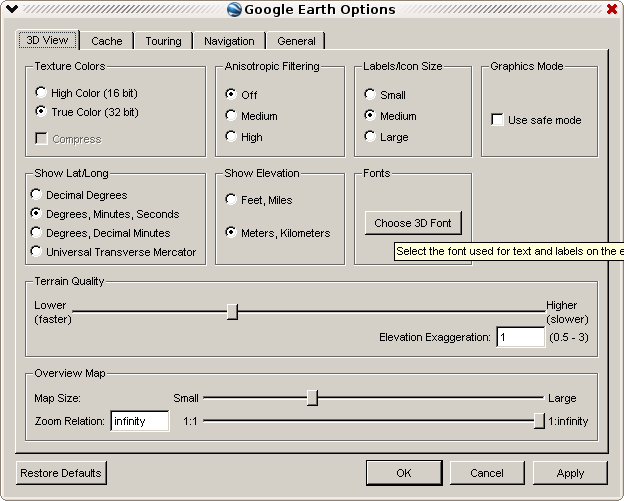
Task: Click Restore Defaults button
Action: (x=61, y=473)
